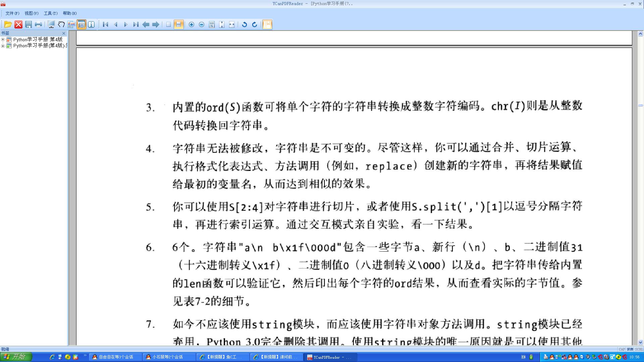Toggle continuous page view mode

(178, 24)
